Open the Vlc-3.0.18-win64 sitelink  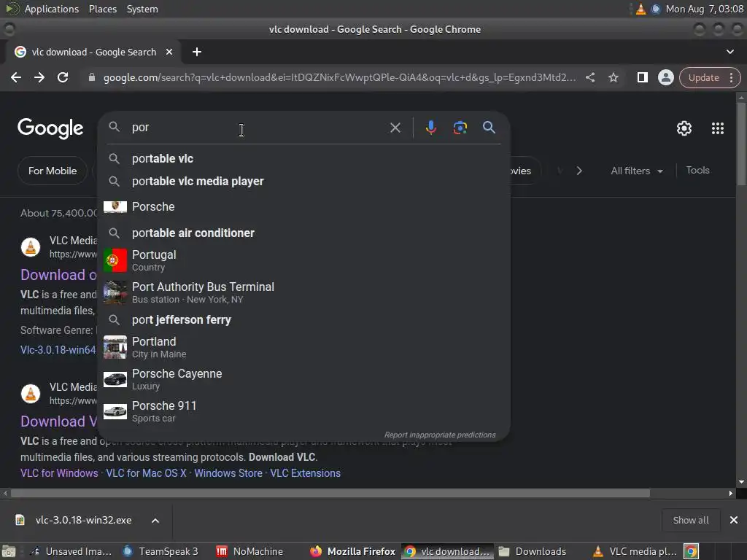pos(58,350)
